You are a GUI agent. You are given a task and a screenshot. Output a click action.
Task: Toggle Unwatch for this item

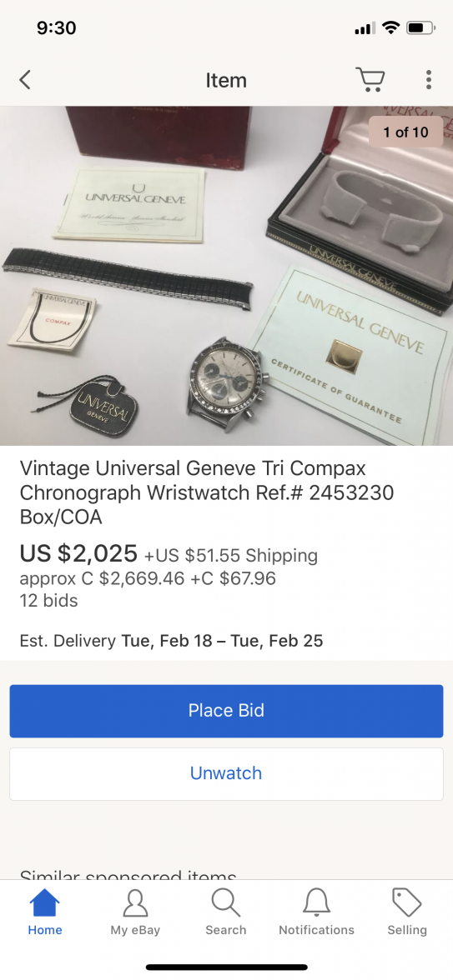[227, 773]
